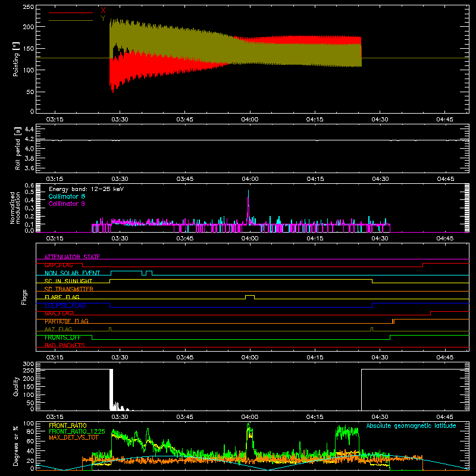476x476 pixels.
Task: Select the FRONT_RATIO legend entry
Action: coord(68,425)
